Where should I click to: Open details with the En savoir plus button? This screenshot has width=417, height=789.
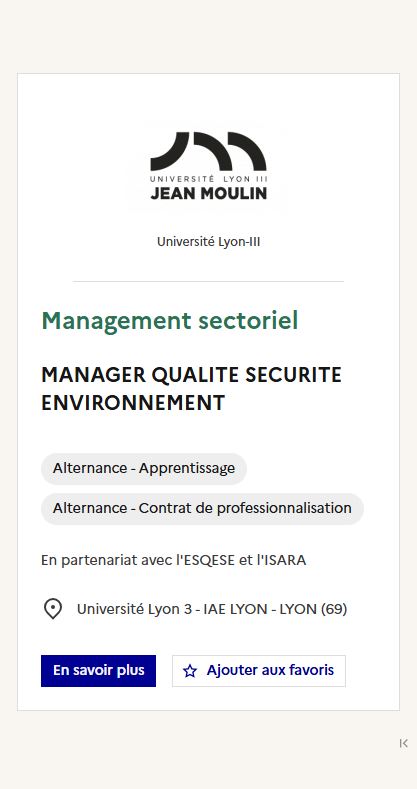(x=99, y=671)
